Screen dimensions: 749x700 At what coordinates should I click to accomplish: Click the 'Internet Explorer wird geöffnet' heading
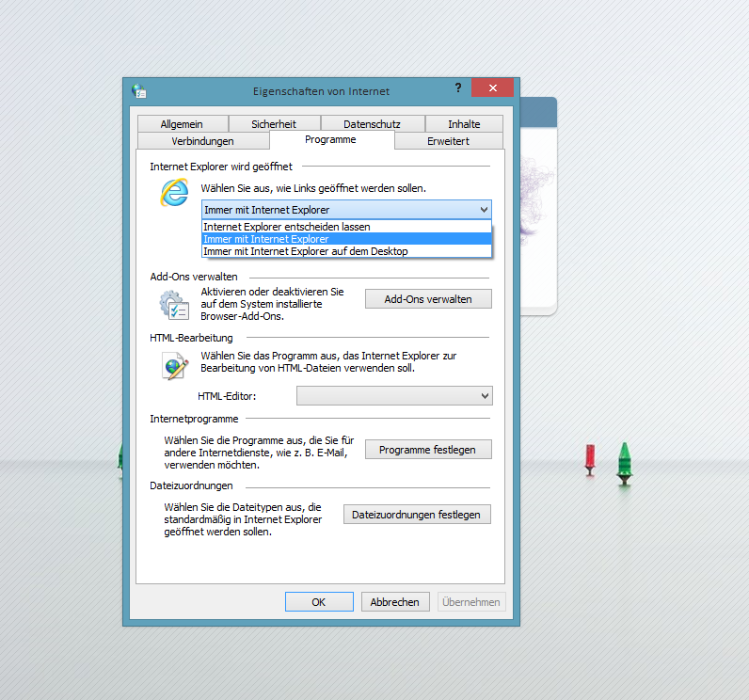pos(221,167)
